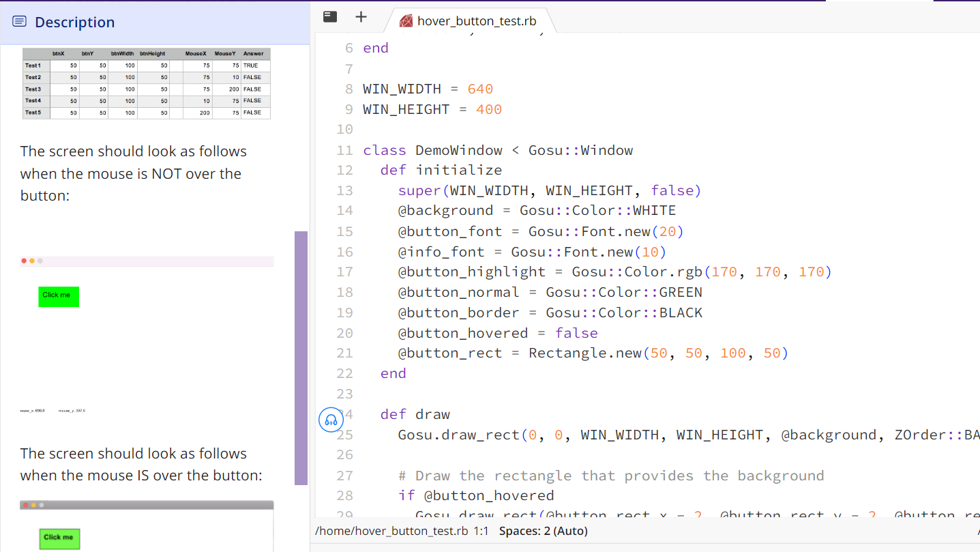Click line number 17 in the editor

click(x=344, y=272)
